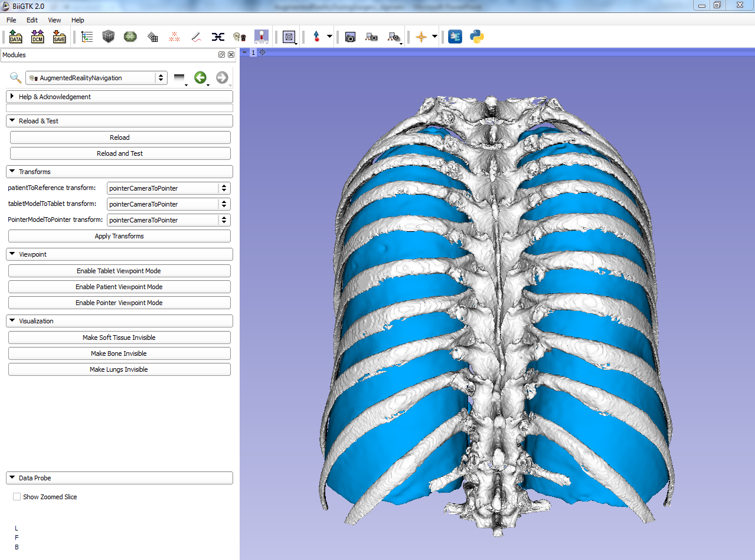
Task: Open PointerModelToPointer transform dropdown
Action: [x=168, y=220]
